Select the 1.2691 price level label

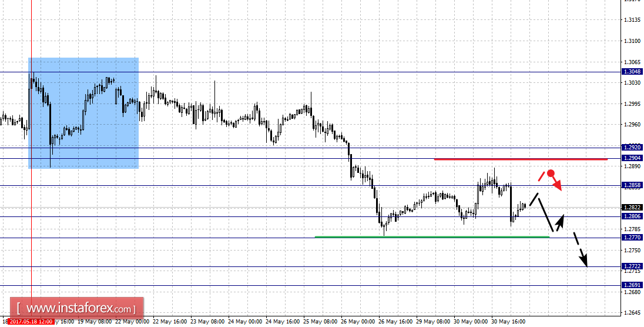632,285
